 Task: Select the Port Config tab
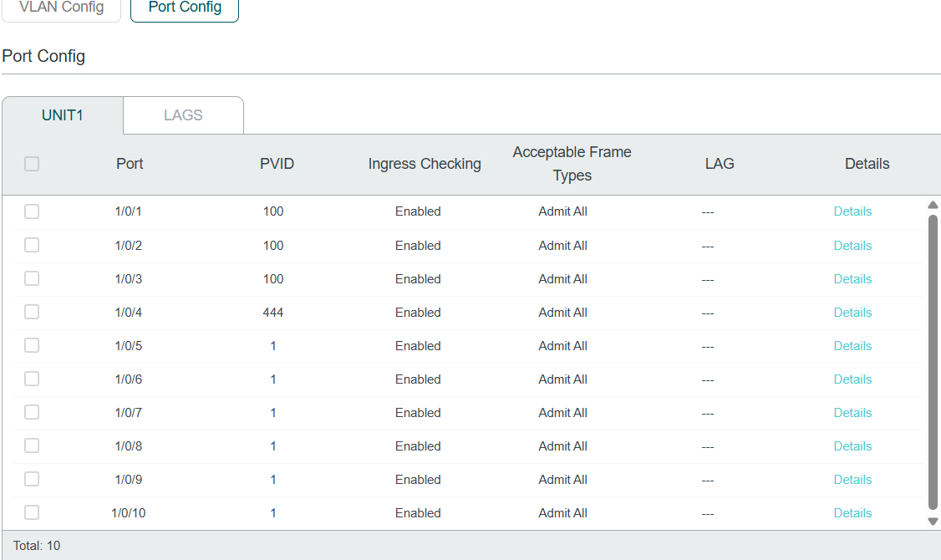pyautogui.click(x=185, y=8)
